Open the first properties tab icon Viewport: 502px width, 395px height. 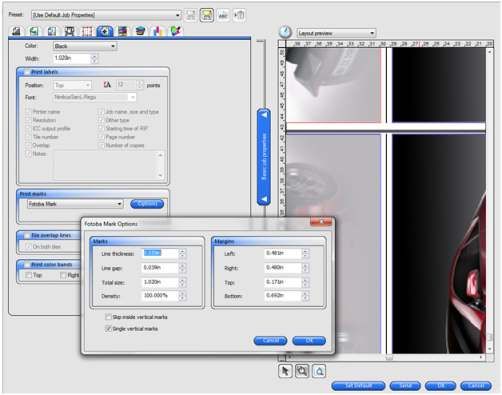[16, 31]
